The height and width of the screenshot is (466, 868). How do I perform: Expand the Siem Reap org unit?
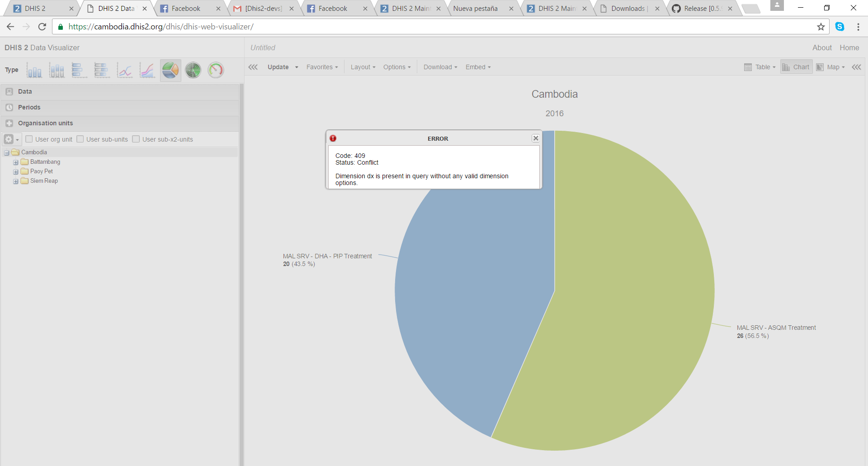pyautogui.click(x=16, y=181)
